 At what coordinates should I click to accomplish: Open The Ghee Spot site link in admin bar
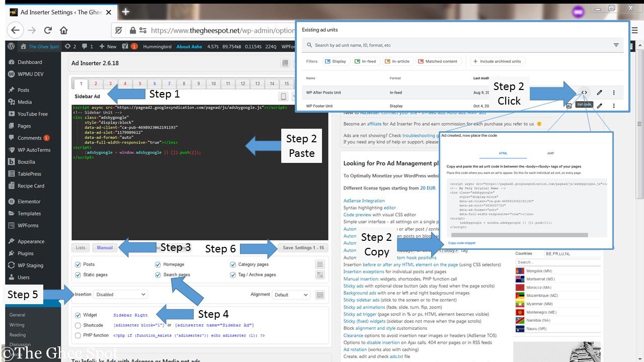coord(40,46)
